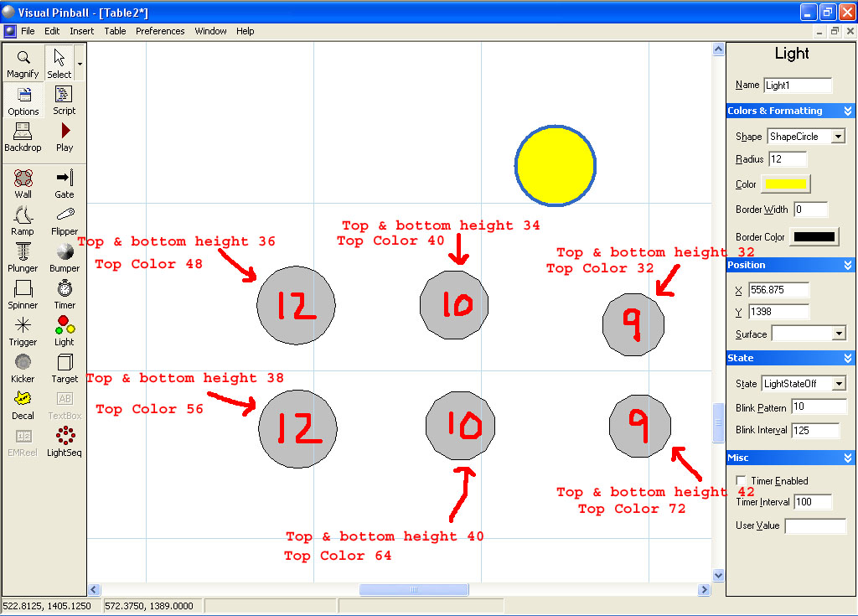
Task: Click the black Border Color swatch
Action: pos(814,237)
